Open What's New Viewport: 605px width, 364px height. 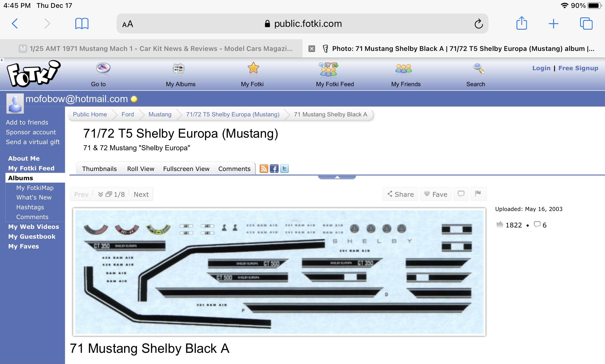34,197
